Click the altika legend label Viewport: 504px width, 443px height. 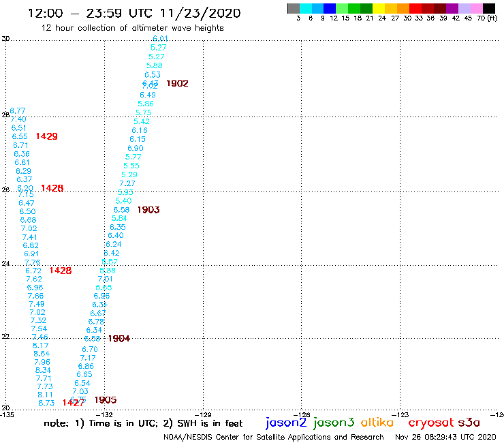coord(377,423)
